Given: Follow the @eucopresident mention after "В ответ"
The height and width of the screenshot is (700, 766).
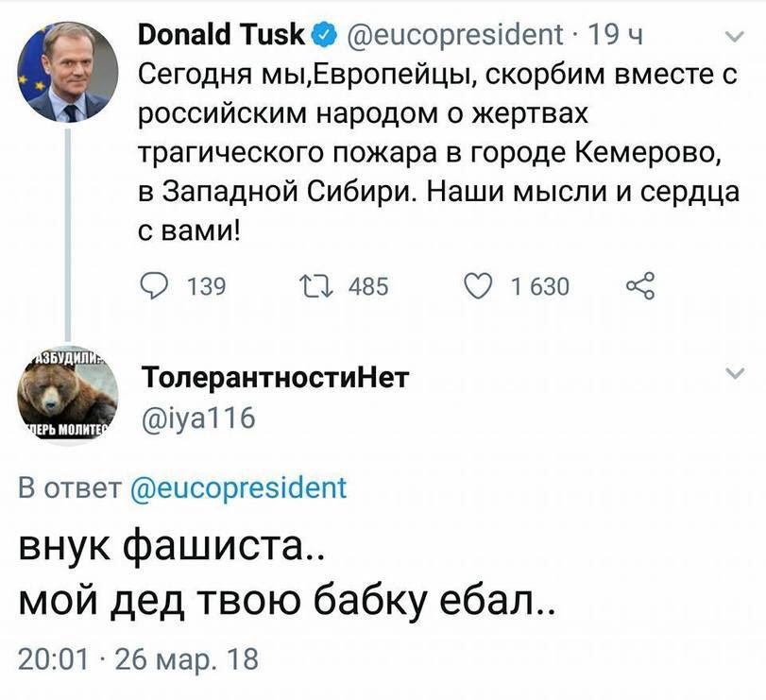Looking at the screenshot, I should click(x=235, y=488).
